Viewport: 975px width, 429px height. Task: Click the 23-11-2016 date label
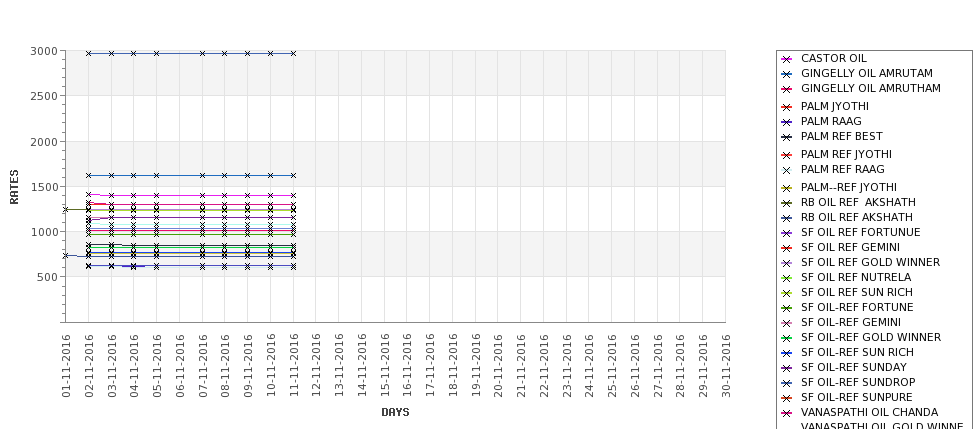click(566, 366)
